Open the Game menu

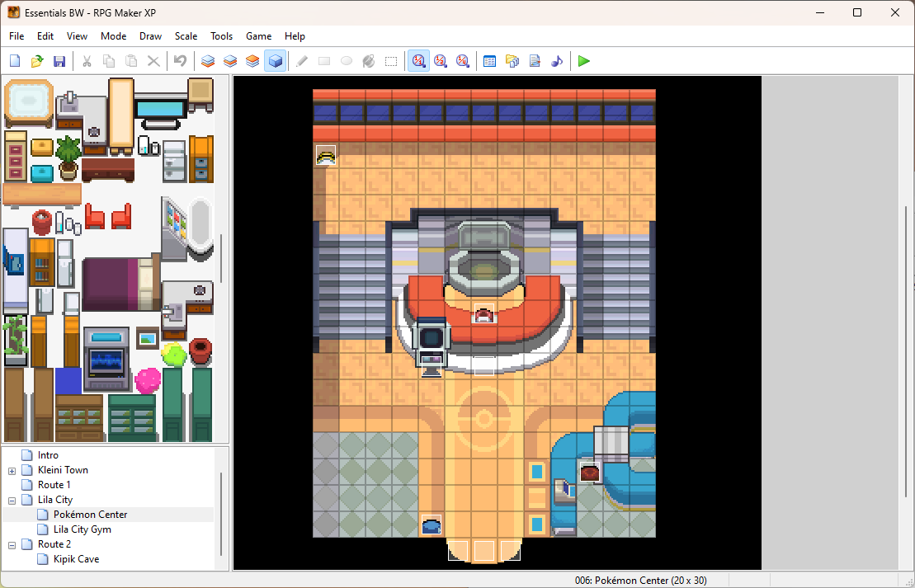258,36
